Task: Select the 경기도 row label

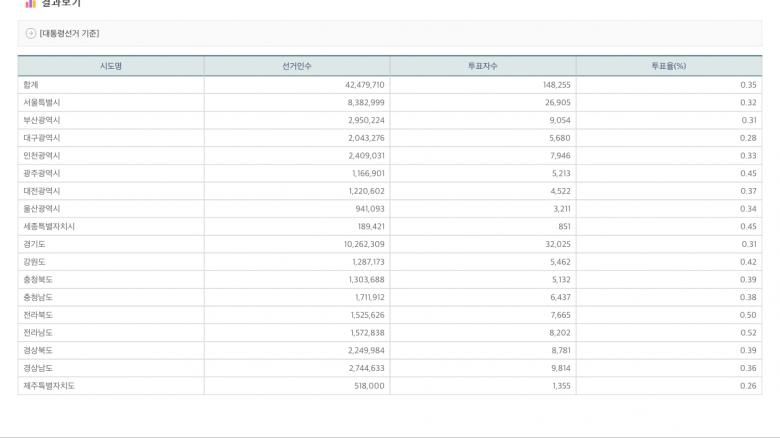Action: (x=34, y=244)
